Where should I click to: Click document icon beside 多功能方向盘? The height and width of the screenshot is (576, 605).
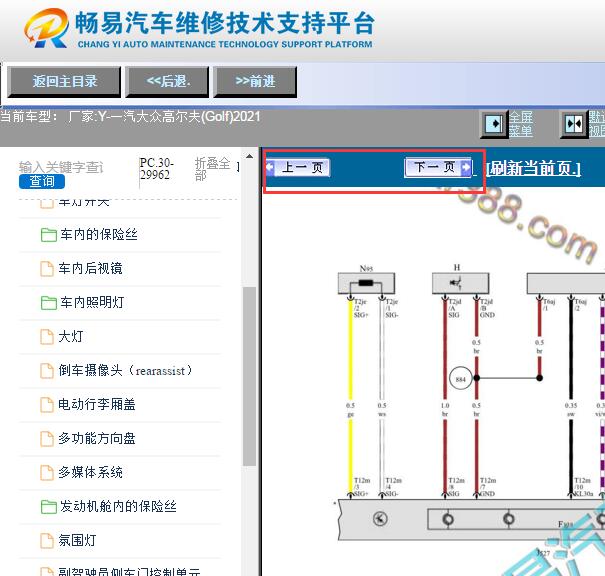tap(47, 439)
